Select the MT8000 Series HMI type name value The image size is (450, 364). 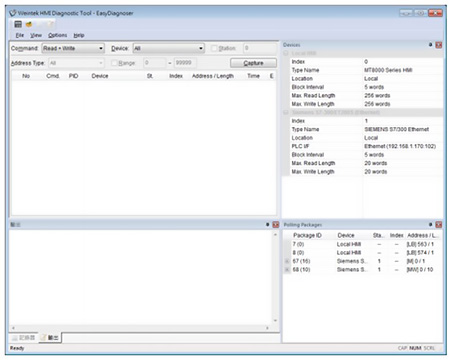[x=388, y=70]
